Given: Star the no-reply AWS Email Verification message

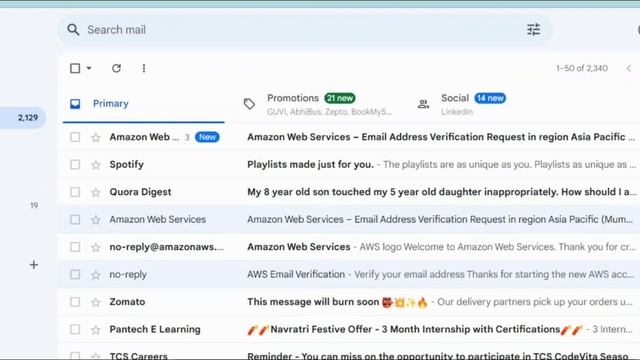Looking at the screenshot, I should click(x=96, y=275).
